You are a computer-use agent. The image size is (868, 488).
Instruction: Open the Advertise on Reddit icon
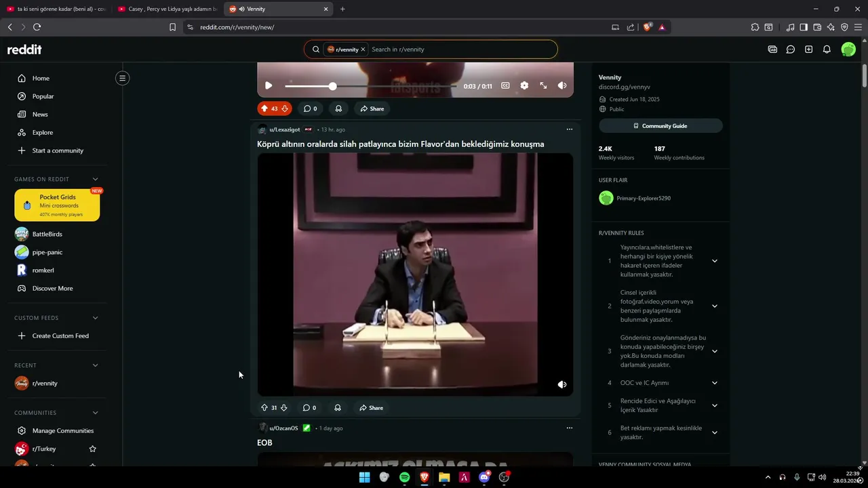(772, 49)
